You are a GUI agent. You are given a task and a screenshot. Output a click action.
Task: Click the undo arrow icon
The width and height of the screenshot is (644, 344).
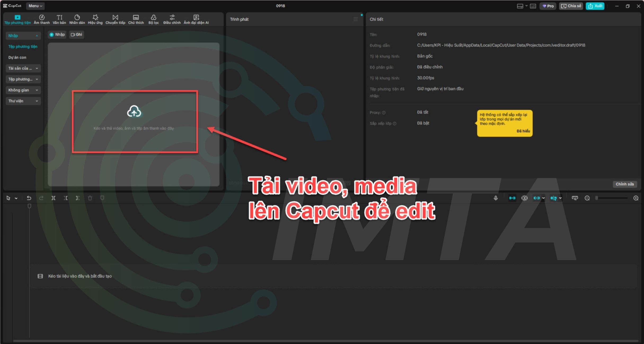click(29, 198)
